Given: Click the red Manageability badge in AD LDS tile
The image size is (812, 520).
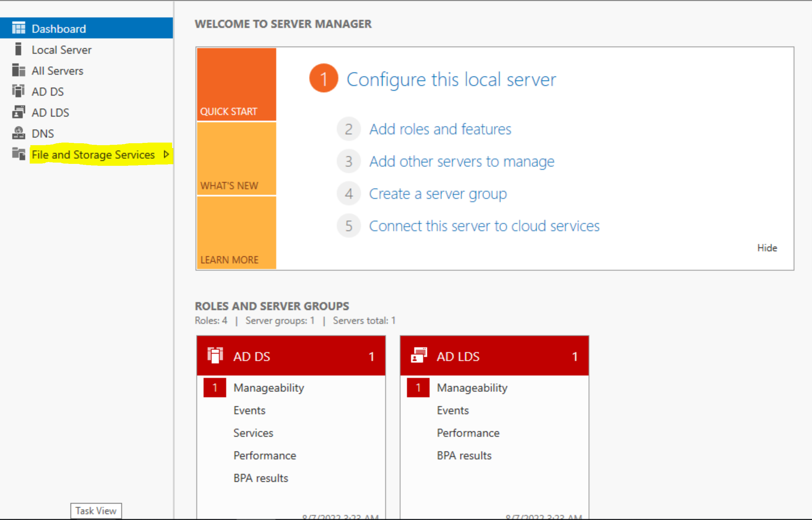Looking at the screenshot, I should [418, 388].
